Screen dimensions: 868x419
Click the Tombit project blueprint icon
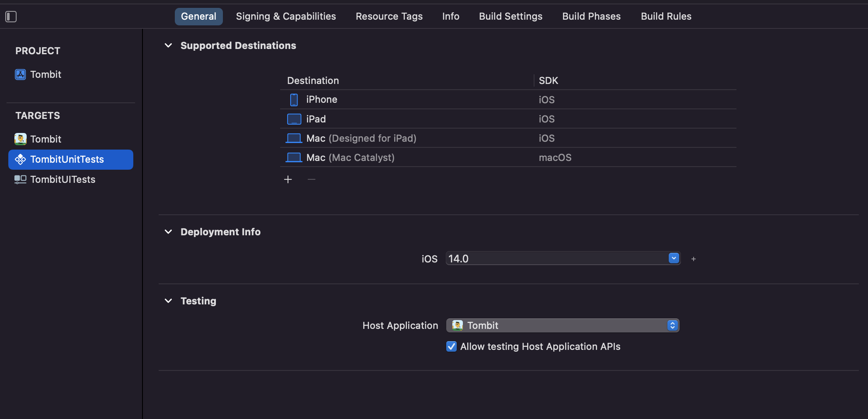click(x=21, y=74)
